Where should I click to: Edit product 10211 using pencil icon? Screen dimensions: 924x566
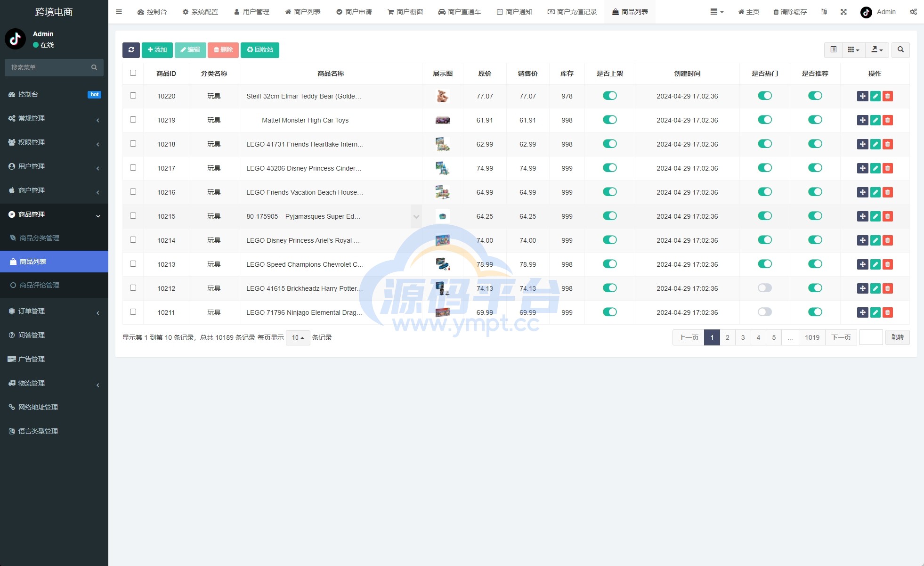[x=875, y=312]
